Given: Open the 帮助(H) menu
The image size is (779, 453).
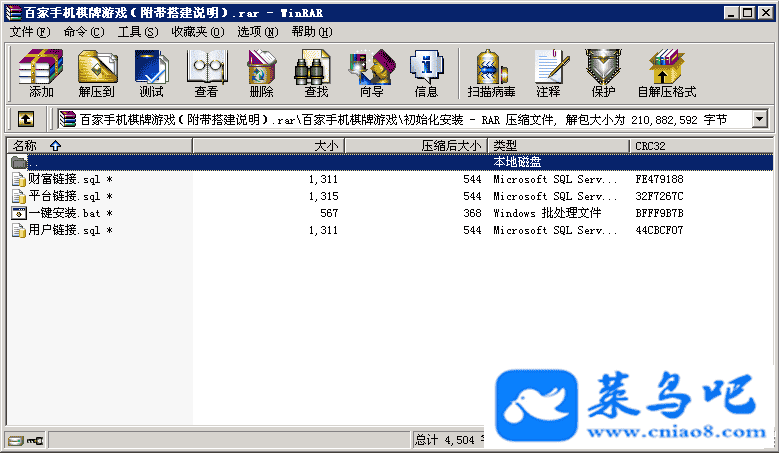Looking at the screenshot, I should point(312,32).
